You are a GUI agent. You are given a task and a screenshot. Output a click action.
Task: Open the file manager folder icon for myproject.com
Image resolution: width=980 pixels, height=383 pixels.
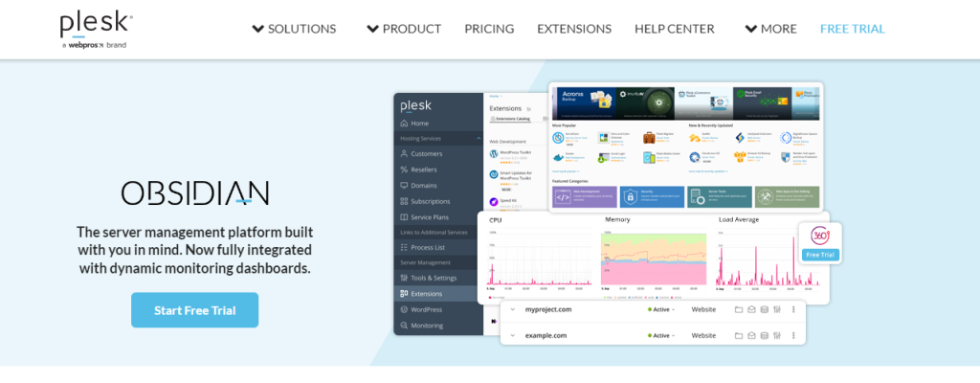pos(738,309)
